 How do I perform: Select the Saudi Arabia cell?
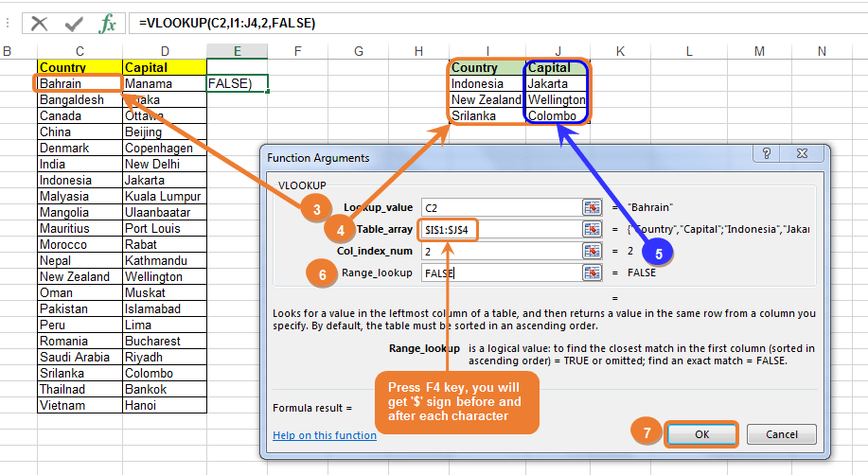click(80, 357)
